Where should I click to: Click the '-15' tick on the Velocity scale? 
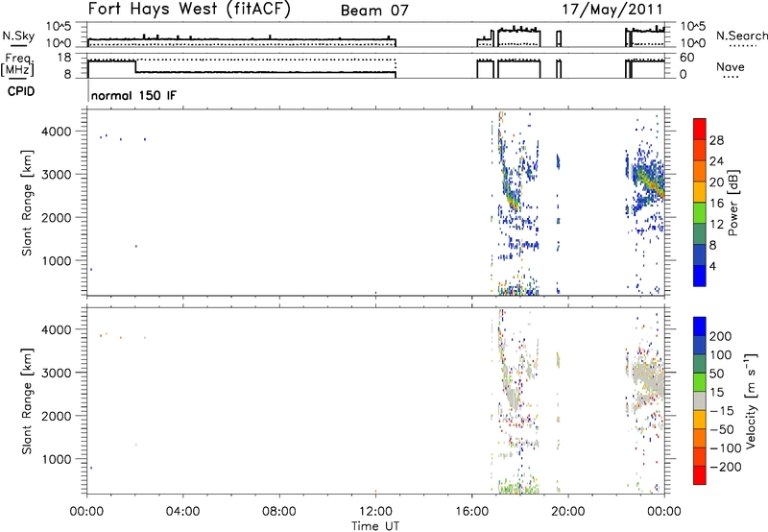point(722,411)
